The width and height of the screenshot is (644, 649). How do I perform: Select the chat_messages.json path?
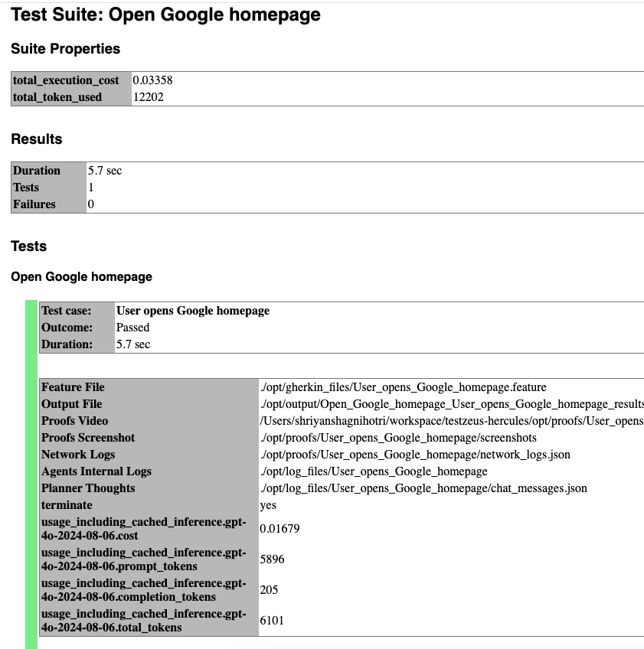(423, 488)
